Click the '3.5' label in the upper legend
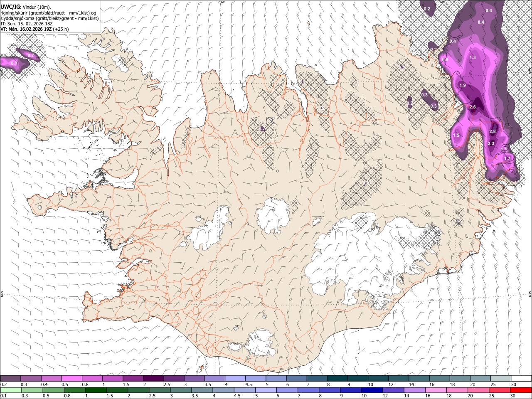The image size is (532, 399). pos(208,384)
